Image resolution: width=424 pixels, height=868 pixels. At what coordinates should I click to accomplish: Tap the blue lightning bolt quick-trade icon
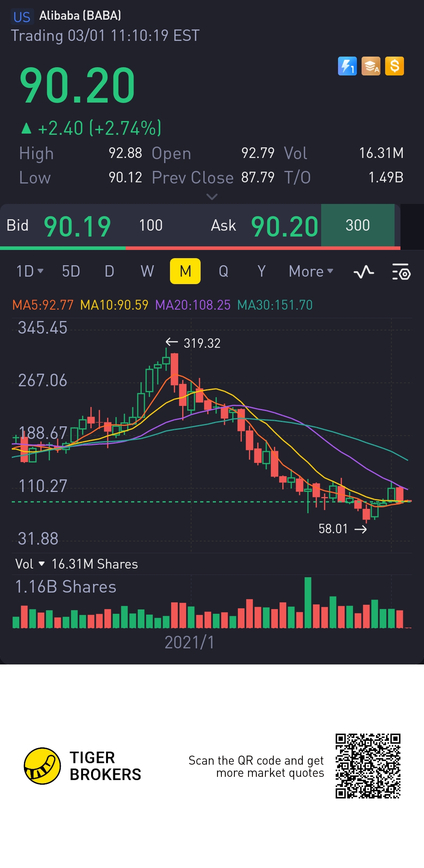point(347,66)
